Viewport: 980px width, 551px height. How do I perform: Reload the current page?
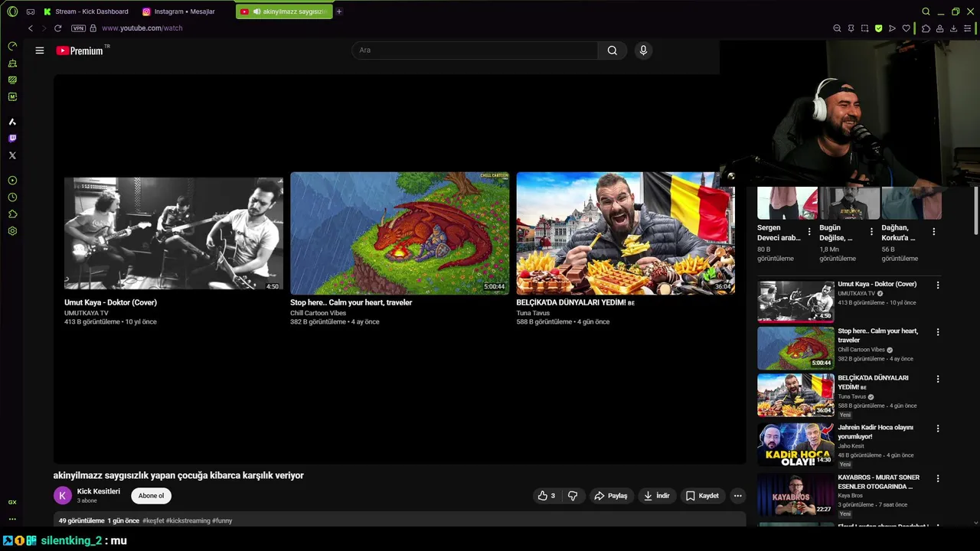57,28
